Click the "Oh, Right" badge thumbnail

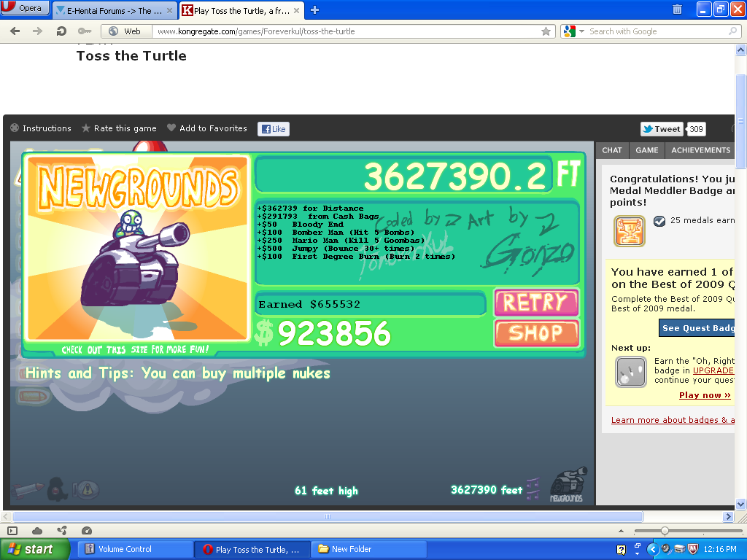[630, 372]
